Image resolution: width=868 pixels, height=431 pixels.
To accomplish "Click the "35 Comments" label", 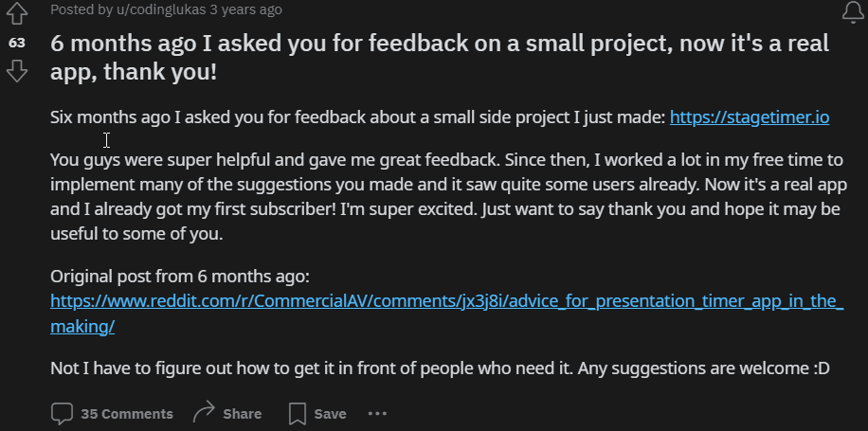I will tap(127, 414).
